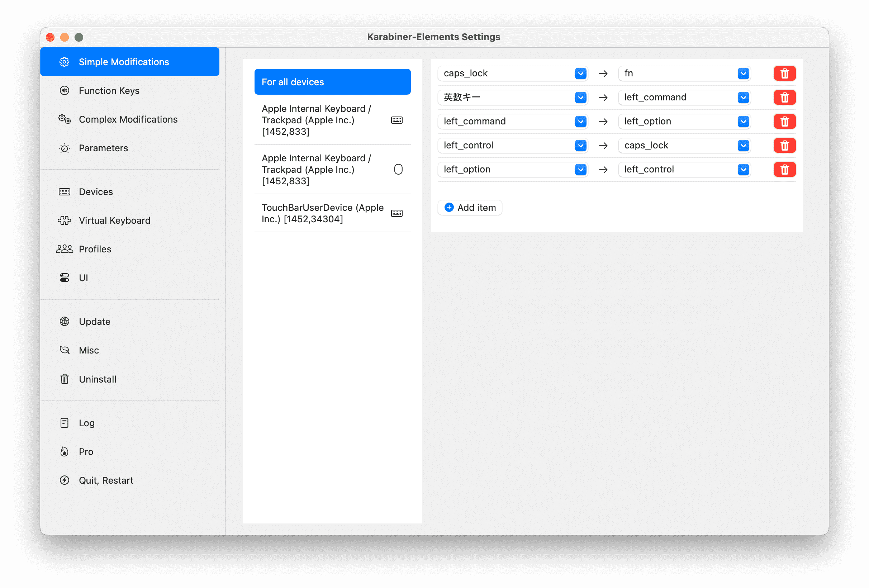Click the Add item label
The image size is (869, 588).
click(x=476, y=207)
